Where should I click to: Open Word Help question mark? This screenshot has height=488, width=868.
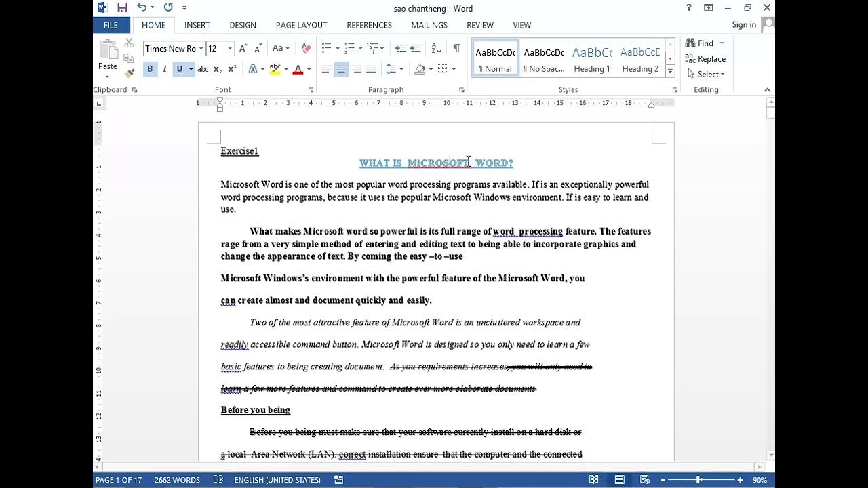point(689,7)
